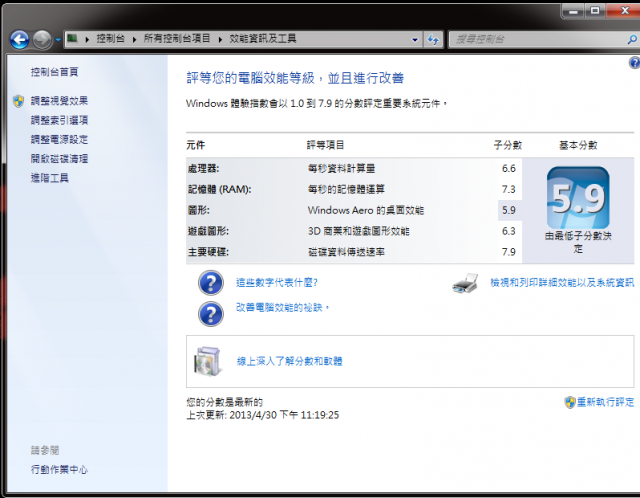Select the 主要硬碟 row label

tap(208, 252)
